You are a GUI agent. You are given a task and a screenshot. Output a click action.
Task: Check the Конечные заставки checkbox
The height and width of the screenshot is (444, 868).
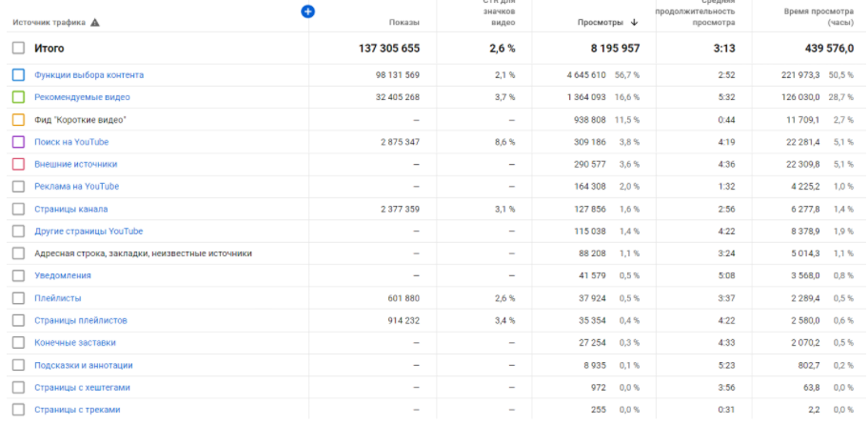(x=18, y=343)
